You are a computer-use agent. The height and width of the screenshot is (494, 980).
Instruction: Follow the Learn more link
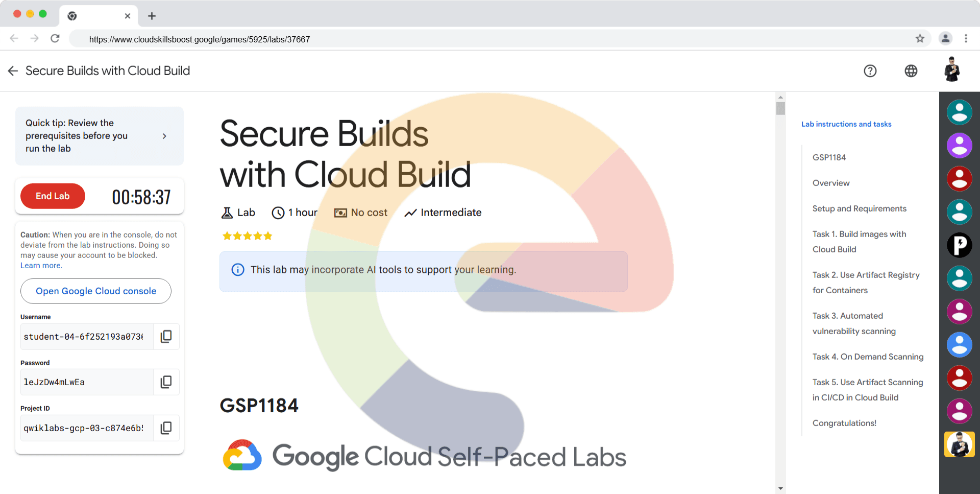pyautogui.click(x=41, y=266)
